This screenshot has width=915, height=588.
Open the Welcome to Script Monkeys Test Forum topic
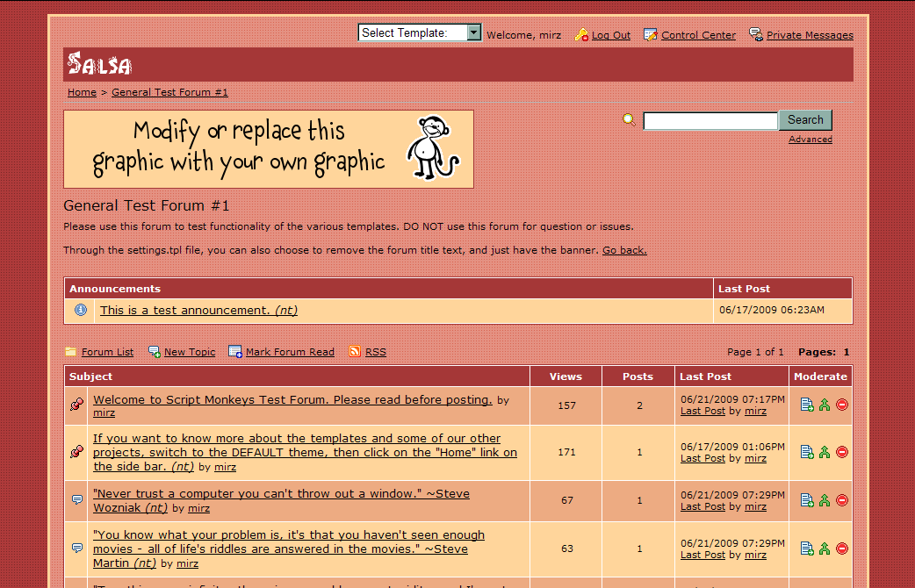click(292, 399)
